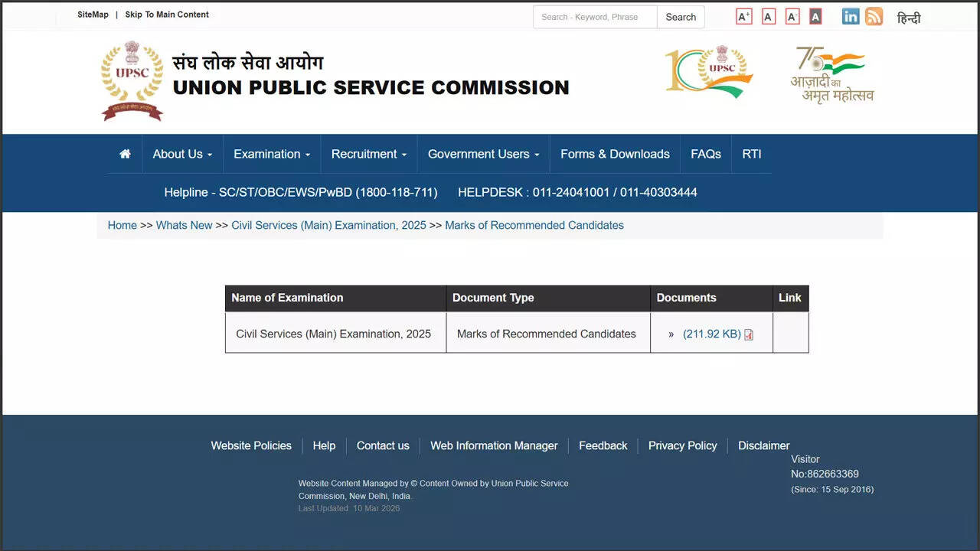Click the Azadi Ka Amrit Mahotsav logo
This screenshot has width=980, height=551.
[832, 73]
